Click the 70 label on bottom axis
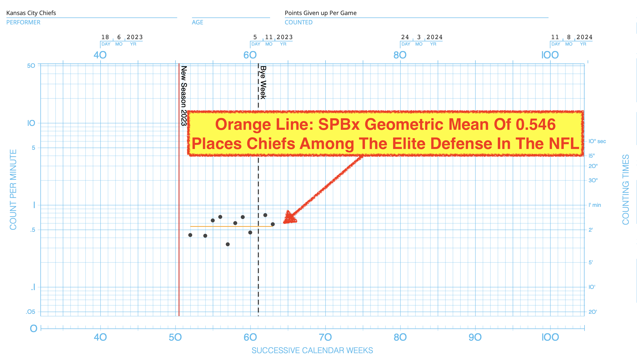The width and height of the screenshot is (637, 364). coord(325,337)
